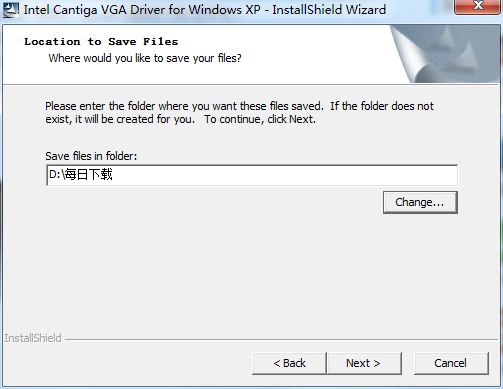503x389 pixels.
Task: Click the 'To continue, click Next.' sentence
Action: [260, 119]
